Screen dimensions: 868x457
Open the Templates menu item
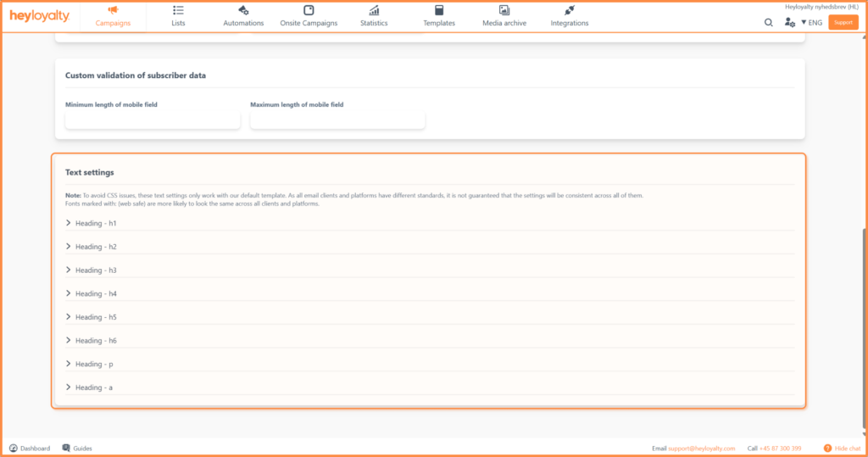coord(439,16)
